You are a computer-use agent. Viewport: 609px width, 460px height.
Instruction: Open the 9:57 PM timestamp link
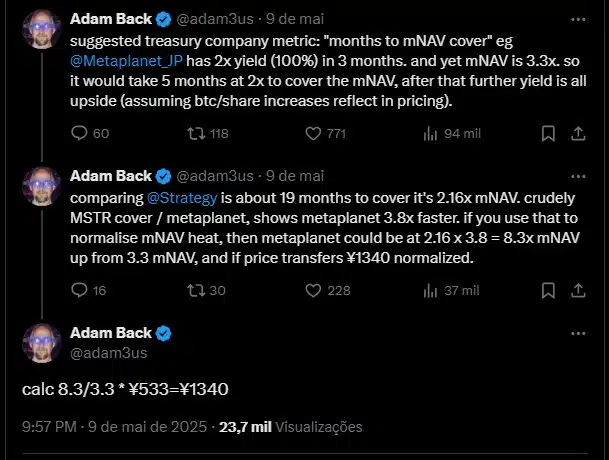pos(49,427)
